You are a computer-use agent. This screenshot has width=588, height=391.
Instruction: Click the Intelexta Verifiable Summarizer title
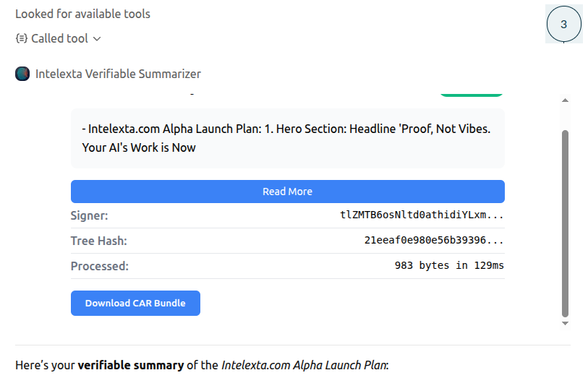[118, 74]
